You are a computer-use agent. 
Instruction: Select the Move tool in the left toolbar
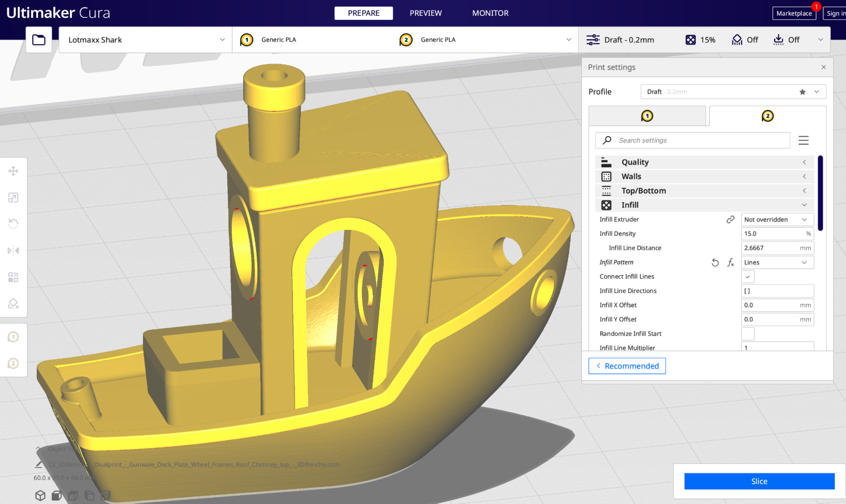click(x=13, y=171)
